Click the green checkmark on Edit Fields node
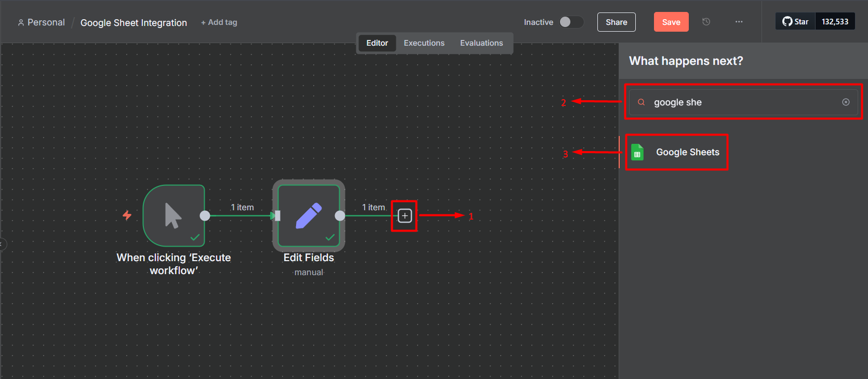868x379 pixels. (330, 237)
